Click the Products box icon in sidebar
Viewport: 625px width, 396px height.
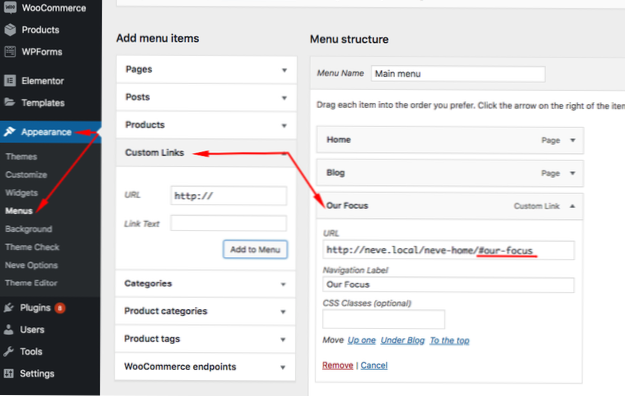[x=10, y=30]
